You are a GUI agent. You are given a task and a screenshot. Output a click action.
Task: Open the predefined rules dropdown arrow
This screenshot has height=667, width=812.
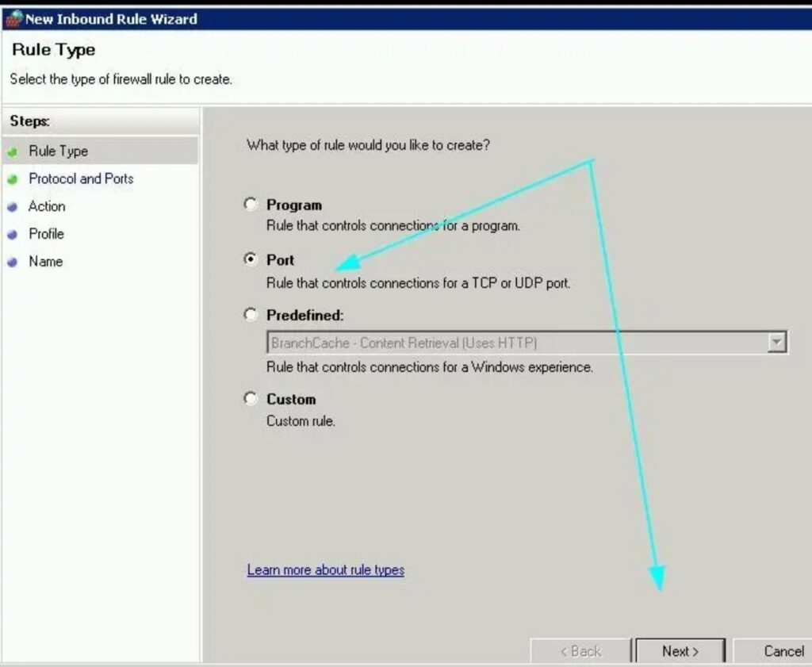pos(777,343)
